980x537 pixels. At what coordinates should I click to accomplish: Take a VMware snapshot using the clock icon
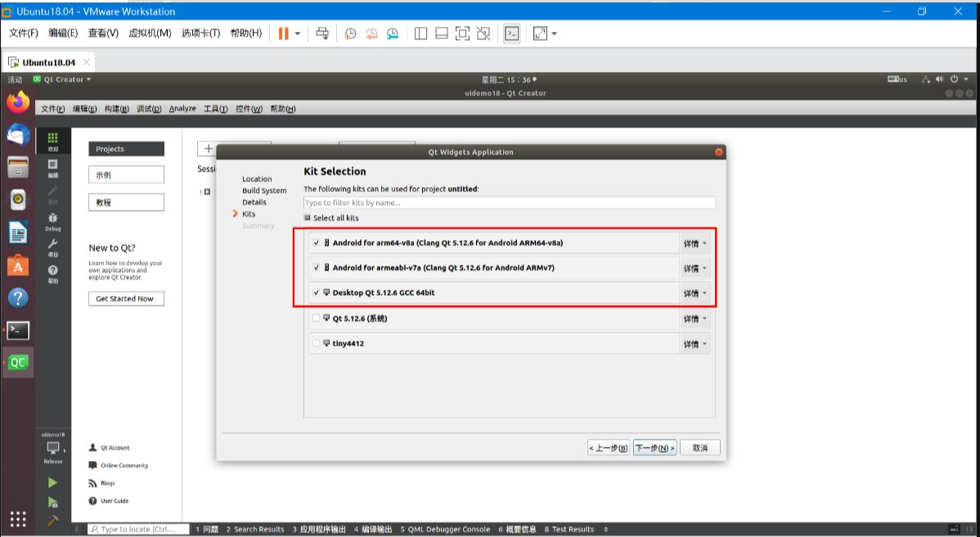tap(350, 34)
